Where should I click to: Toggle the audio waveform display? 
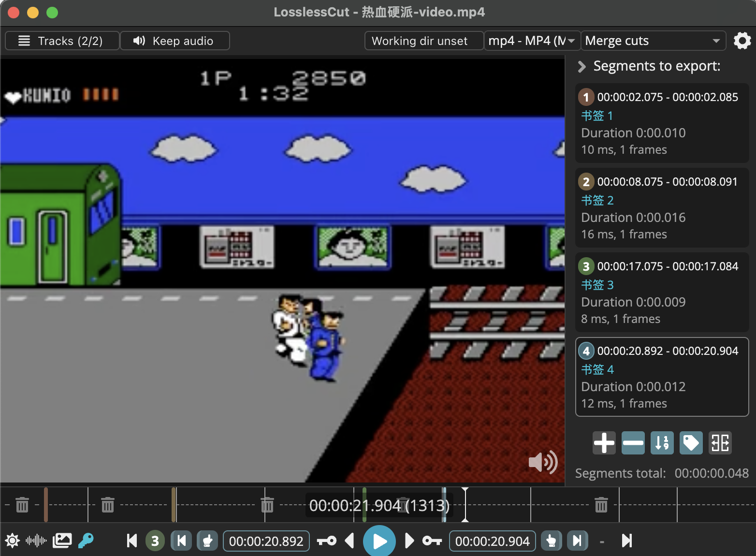36,541
